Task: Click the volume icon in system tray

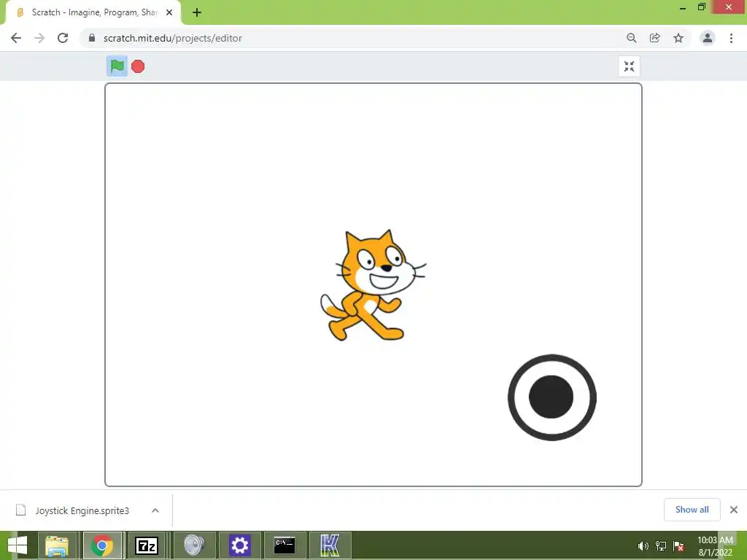Action: (x=643, y=546)
